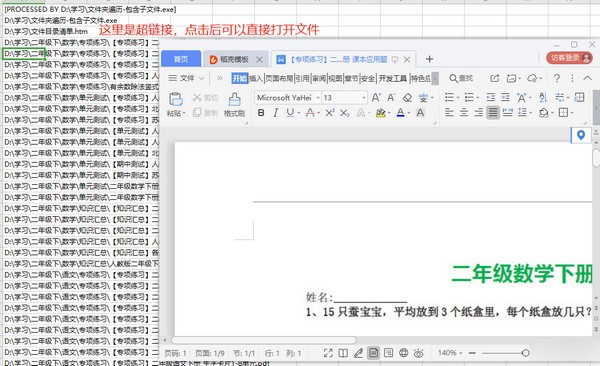Viewport: 600px width, 366px height.
Task: Toggle bold formatting
Action: click(x=261, y=113)
